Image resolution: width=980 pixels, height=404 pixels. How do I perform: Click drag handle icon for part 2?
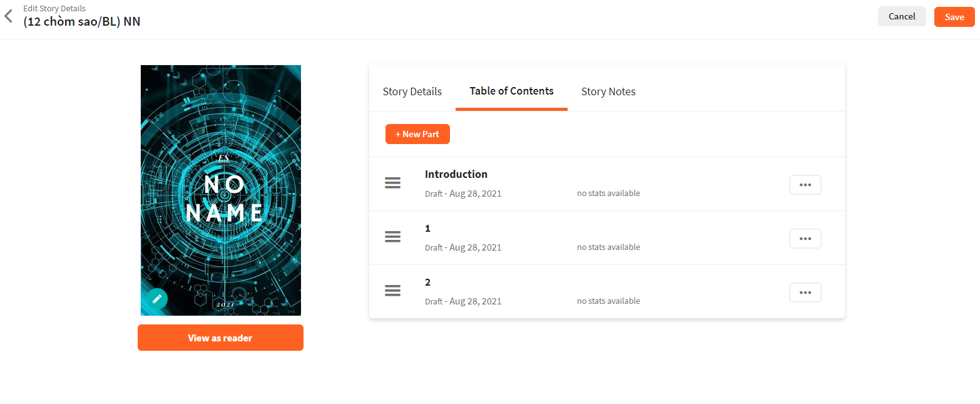click(x=392, y=291)
